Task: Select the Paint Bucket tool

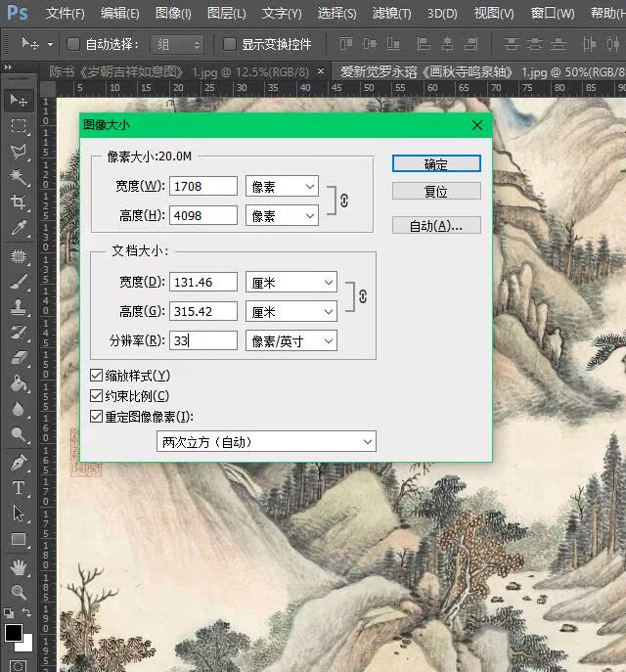Action: tap(19, 383)
